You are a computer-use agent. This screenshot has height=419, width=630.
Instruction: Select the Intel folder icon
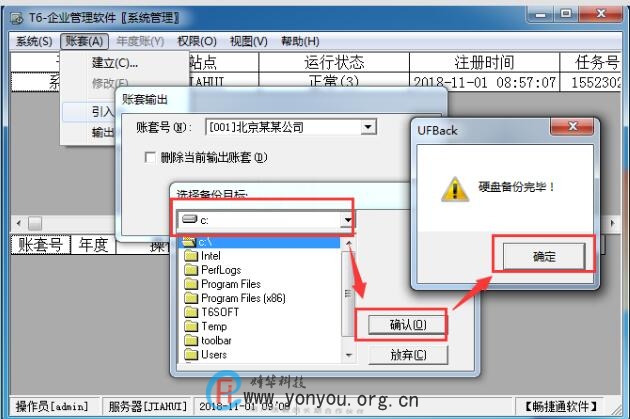[x=191, y=256]
